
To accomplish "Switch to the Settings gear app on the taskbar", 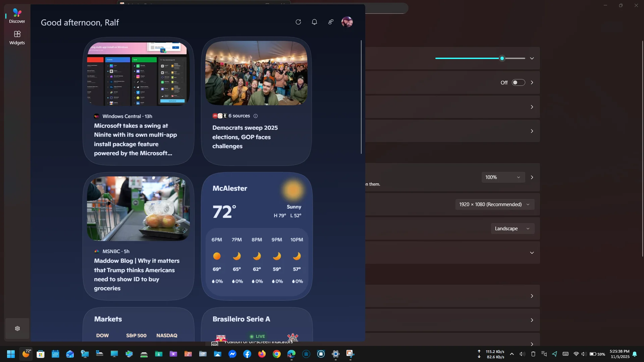I will coord(336,354).
